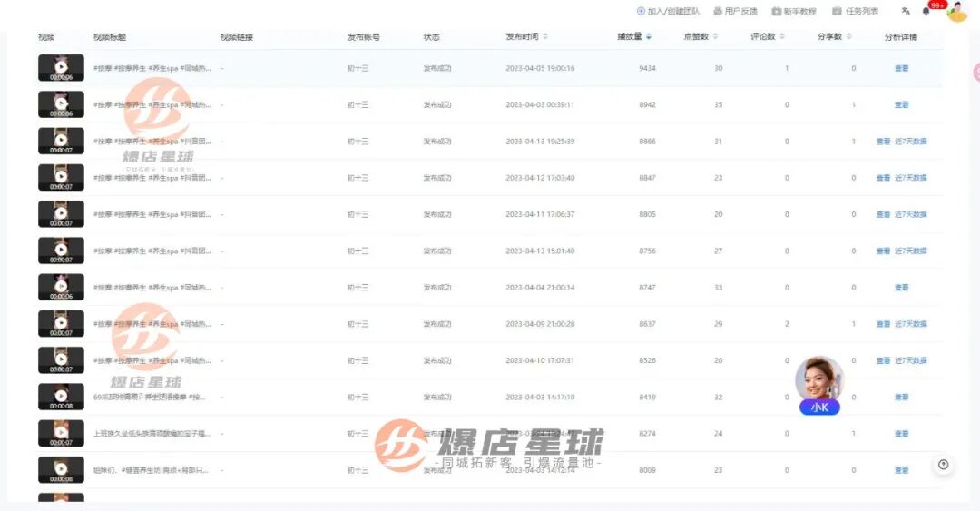The height and width of the screenshot is (511, 980).
Task: Click 查看 for the 9434-play video
Action: pos(901,68)
